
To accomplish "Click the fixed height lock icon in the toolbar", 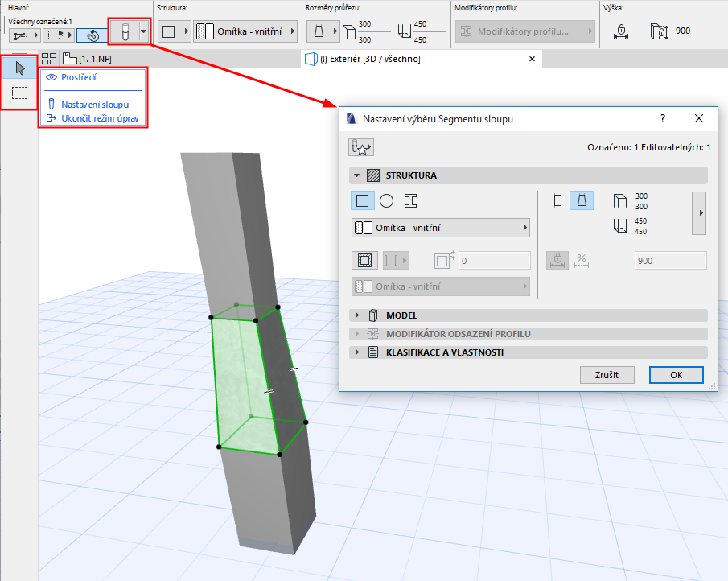I will point(621,31).
